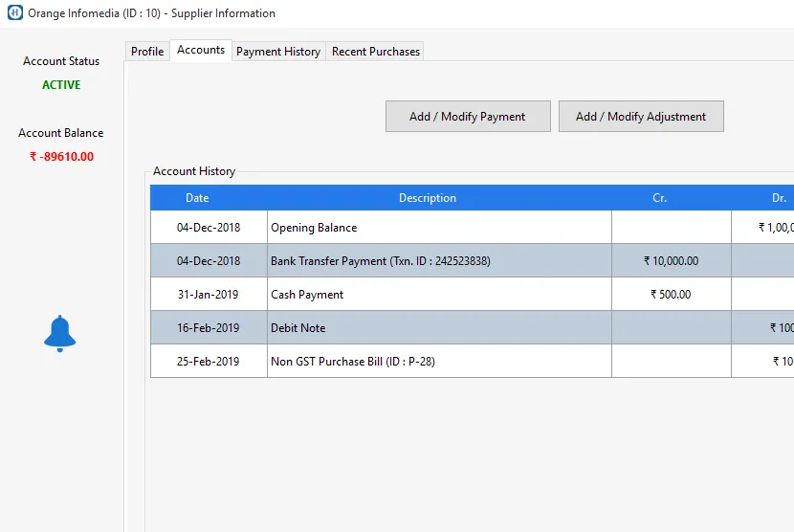Sort by the Date column header
Viewport: 794px width, 532px height.
197,198
